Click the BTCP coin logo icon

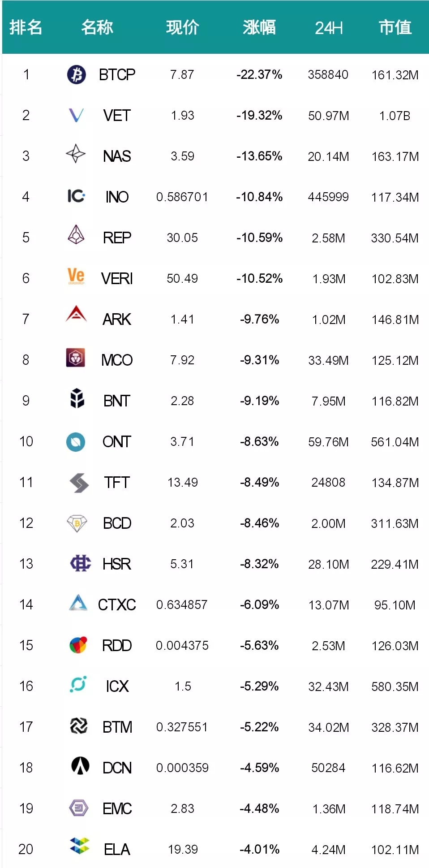[x=77, y=74]
